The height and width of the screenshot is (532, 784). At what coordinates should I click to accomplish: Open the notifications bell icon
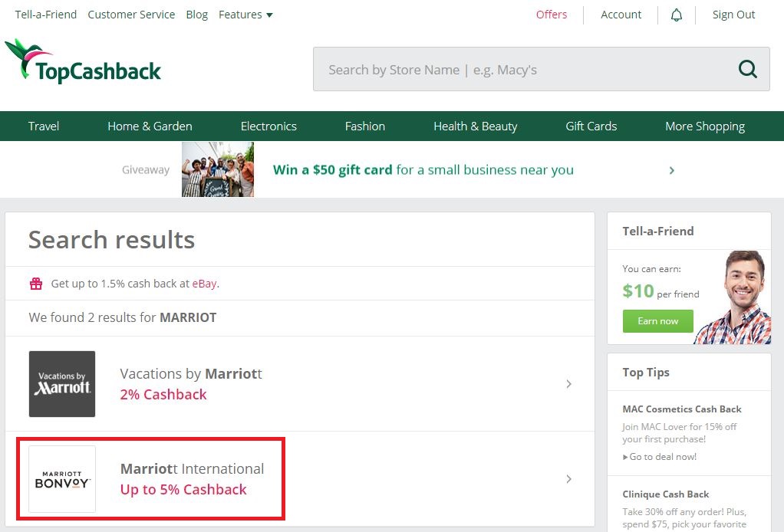click(x=676, y=15)
